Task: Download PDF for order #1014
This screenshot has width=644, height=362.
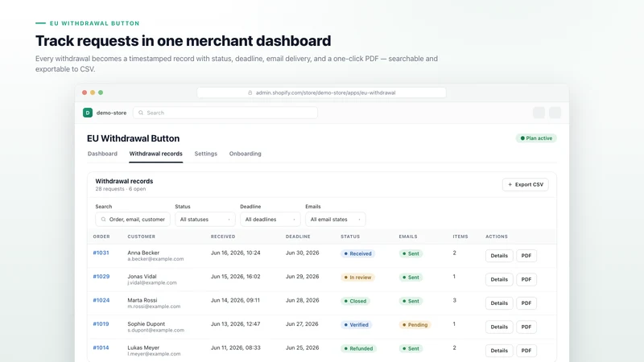Action: click(x=526, y=351)
